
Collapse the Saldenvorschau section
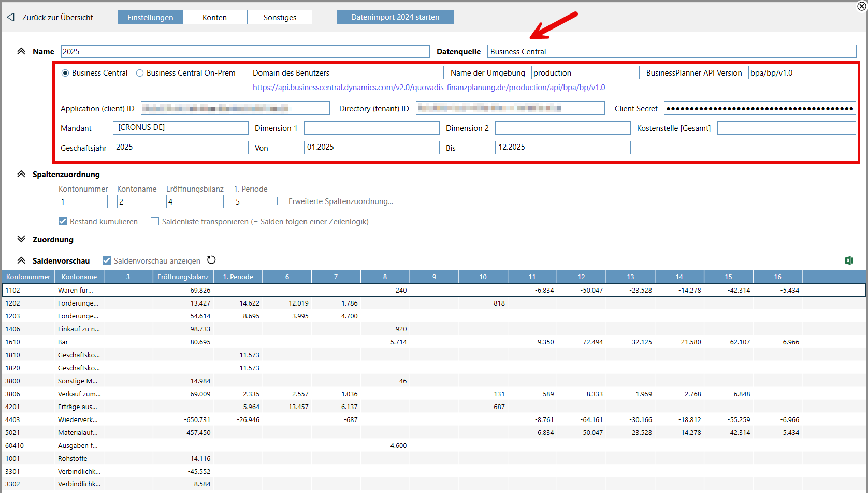tap(21, 260)
